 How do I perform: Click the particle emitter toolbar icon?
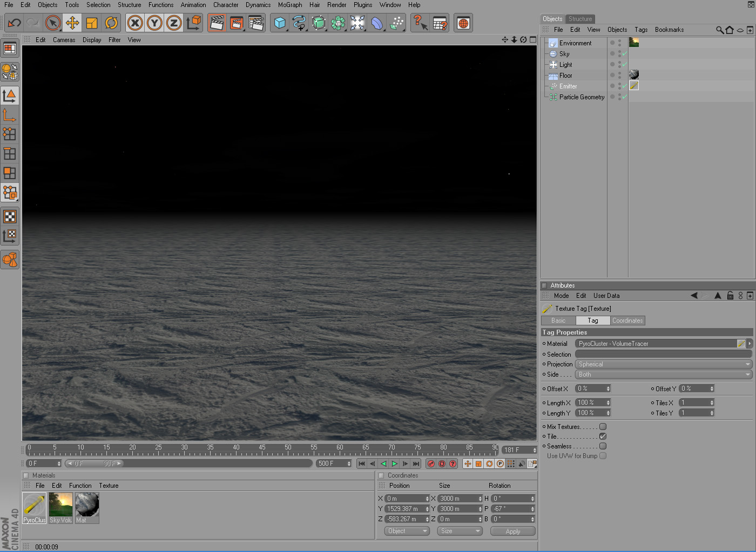(x=397, y=23)
